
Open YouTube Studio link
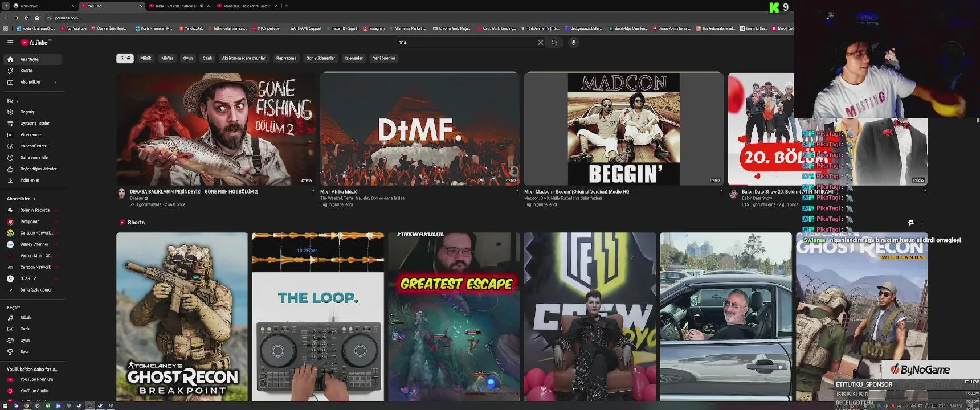click(x=32, y=391)
